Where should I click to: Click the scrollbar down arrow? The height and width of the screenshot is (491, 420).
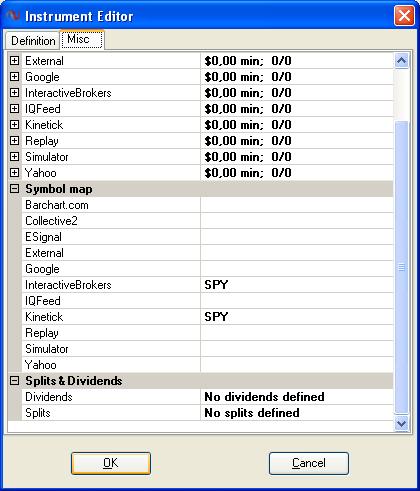pyautogui.click(x=401, y=424)
